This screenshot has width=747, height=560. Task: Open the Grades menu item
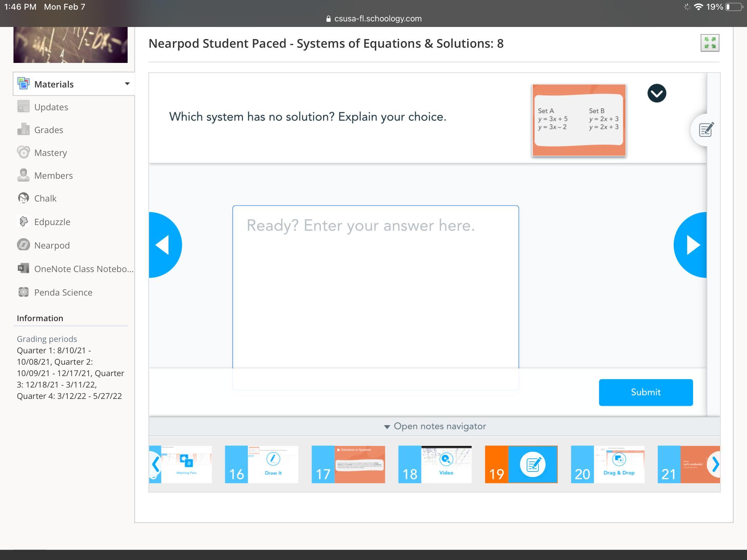point(48,130)
